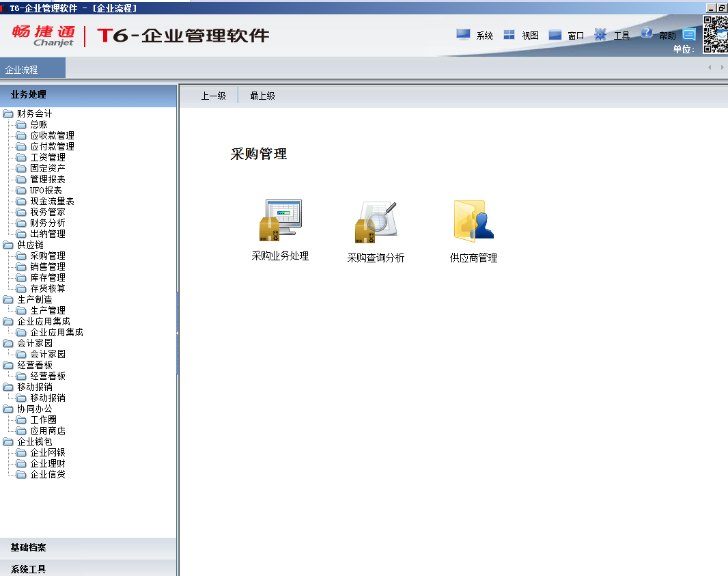Collapse the left panel with splitter handle

click(178, 333)
